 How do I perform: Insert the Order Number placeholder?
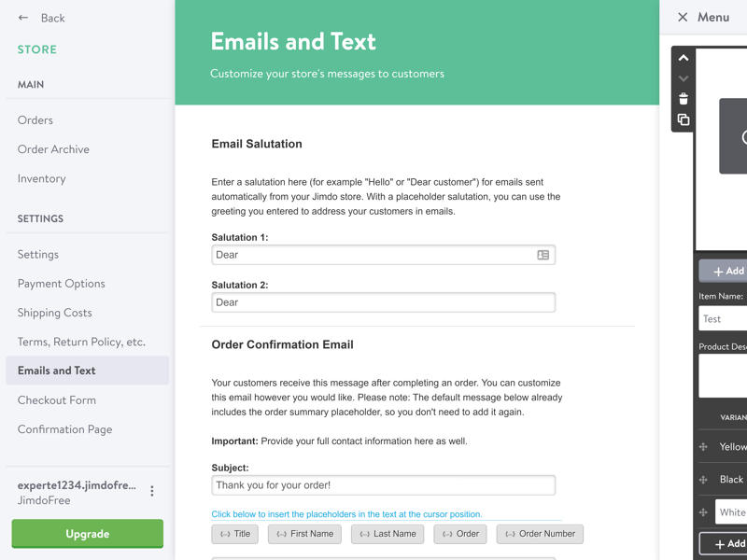click(540, 534)
